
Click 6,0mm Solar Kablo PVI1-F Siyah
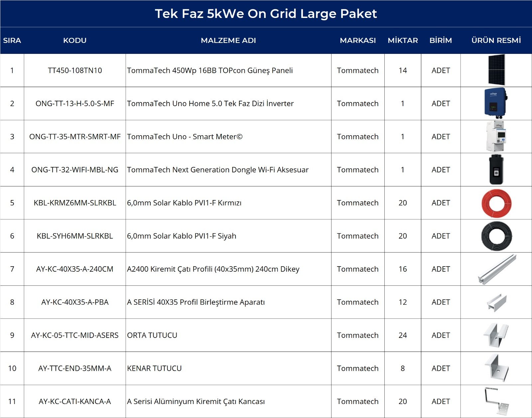point(182,236)
